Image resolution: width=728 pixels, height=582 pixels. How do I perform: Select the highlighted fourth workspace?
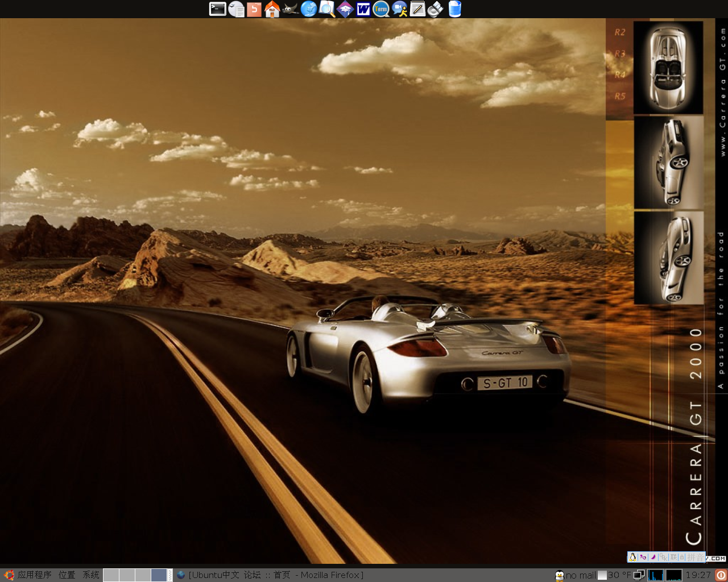point(159,575)
